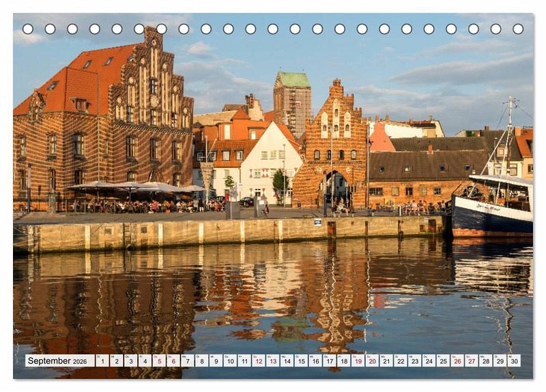The width and height of the screenshot is (546, 392).
Task: Choose day 15 in the date row
Action: (300, 361)
